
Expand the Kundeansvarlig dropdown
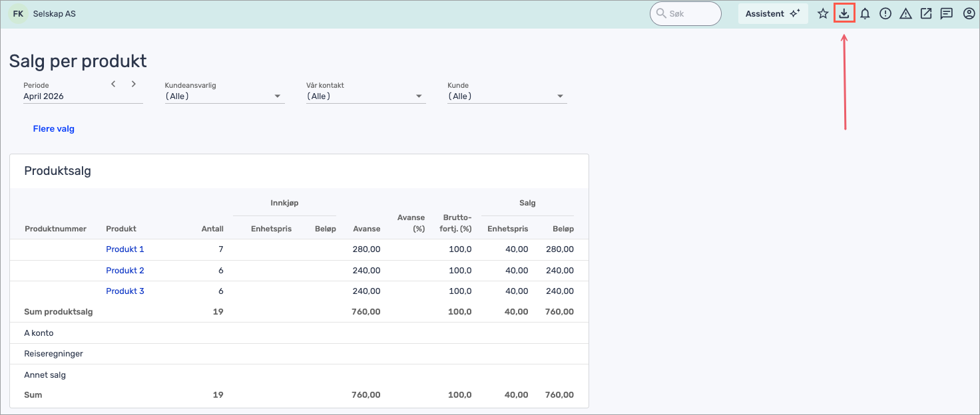(224, 96)
